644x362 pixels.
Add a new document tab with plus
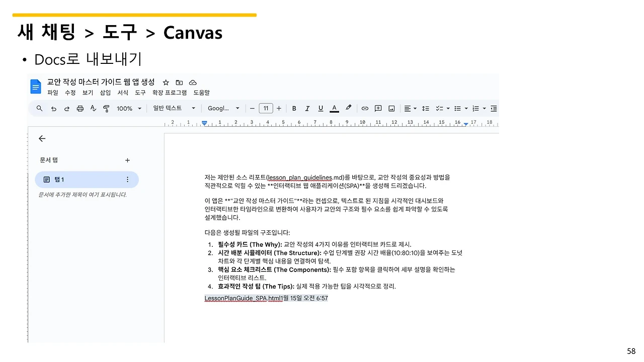tap(127, 160)
